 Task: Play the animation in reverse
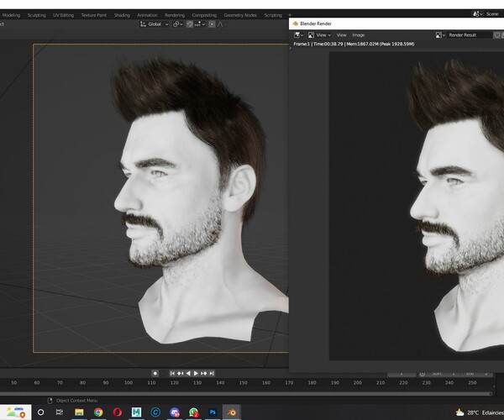click(188, 373)
